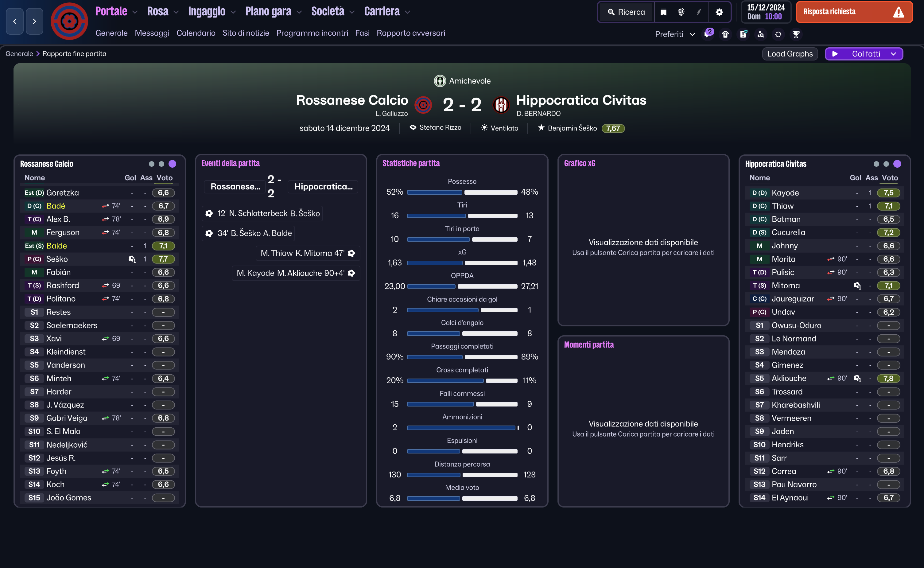Click the Load Graphs button

click(x=790, y=54)
